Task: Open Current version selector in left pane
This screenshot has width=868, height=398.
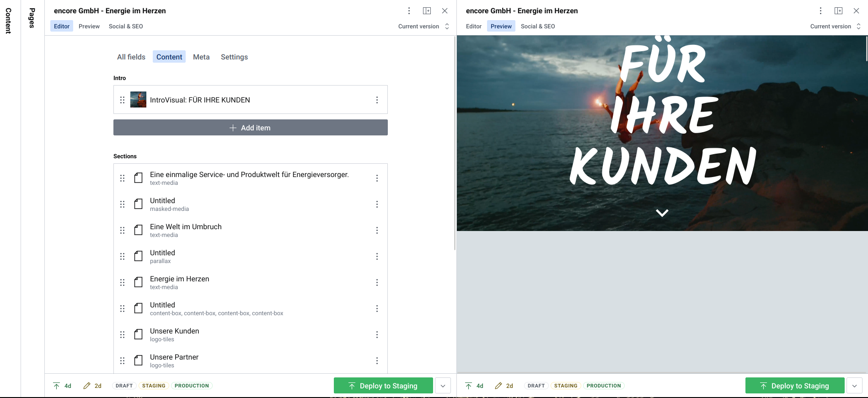Action: click(423, 26)
